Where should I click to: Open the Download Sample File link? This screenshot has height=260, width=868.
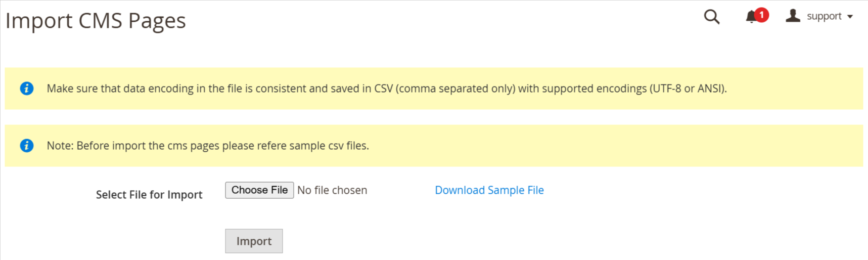click(489, 190)
